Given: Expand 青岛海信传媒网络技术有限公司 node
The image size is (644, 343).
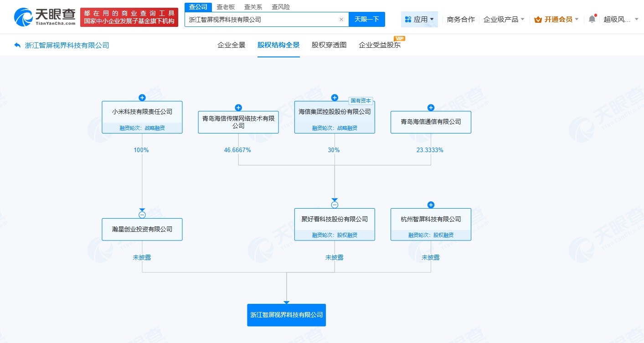Looking at the screenshot, I should 238,108.
